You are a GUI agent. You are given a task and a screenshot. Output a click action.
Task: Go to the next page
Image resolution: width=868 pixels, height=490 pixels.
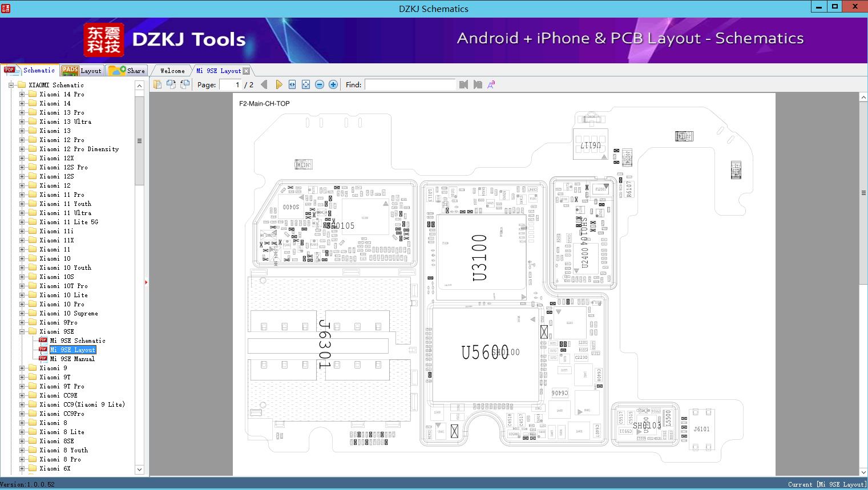pos(278,84)
